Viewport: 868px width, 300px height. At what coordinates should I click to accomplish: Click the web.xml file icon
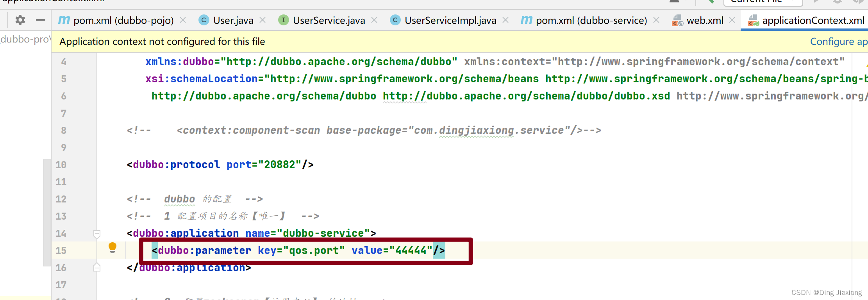point(677,20)
